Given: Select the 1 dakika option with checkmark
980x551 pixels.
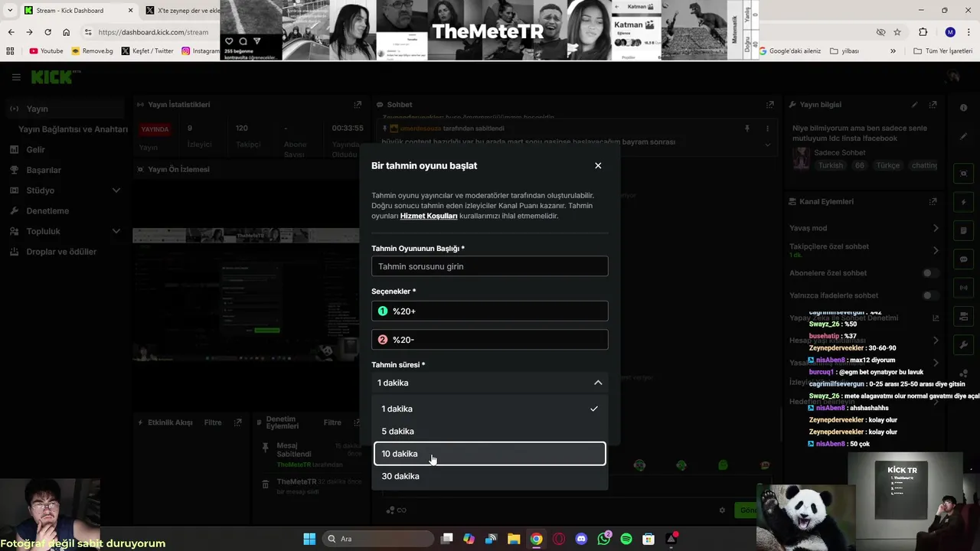Looking at the screenshot, I should [x=490, y=409].
